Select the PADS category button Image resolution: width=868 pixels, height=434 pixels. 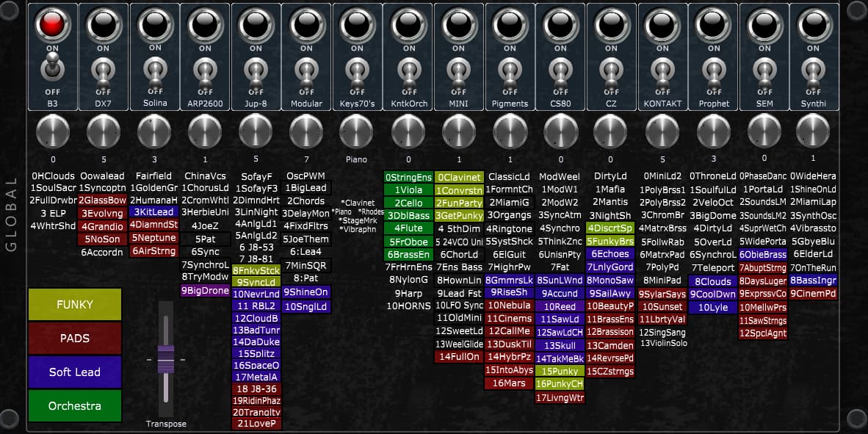point(75,339)
